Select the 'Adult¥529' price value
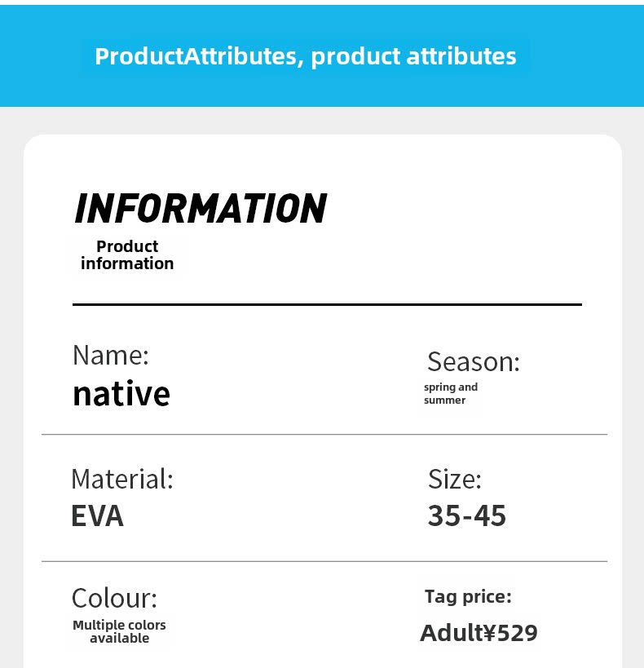Image resolution: width=644 pixels, height=668 pixels. click(x=479, y=633)
